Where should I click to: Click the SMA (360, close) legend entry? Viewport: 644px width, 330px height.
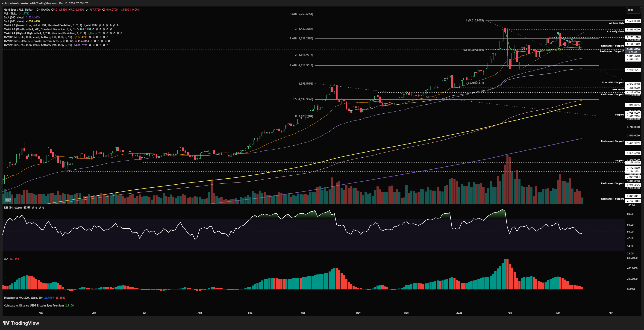coord(14,18)
